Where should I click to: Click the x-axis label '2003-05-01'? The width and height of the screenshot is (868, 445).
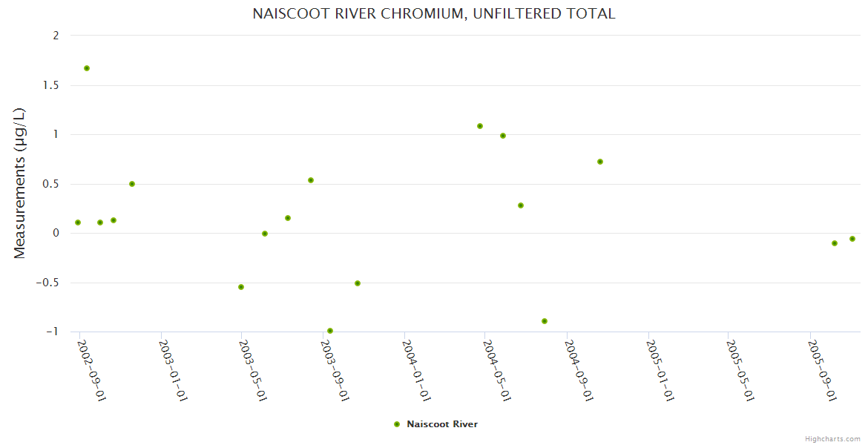point(253,370)
